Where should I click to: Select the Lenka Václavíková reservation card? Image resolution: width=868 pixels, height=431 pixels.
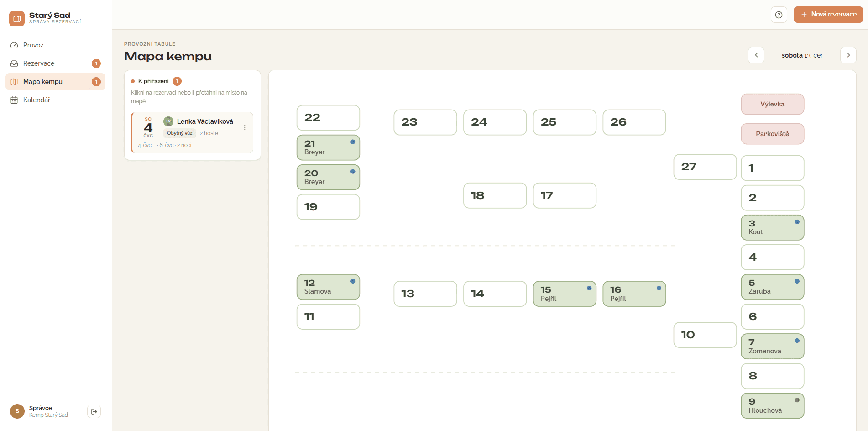tap(192, 133)
